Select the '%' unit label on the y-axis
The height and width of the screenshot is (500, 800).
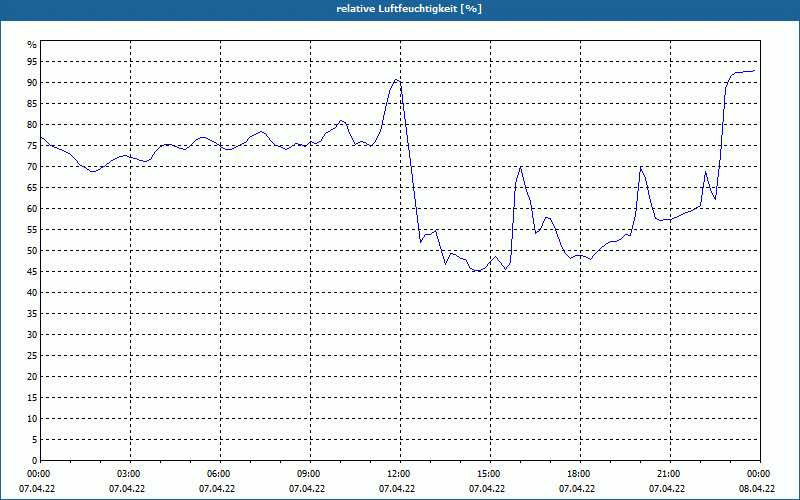(x=32, y=45)
